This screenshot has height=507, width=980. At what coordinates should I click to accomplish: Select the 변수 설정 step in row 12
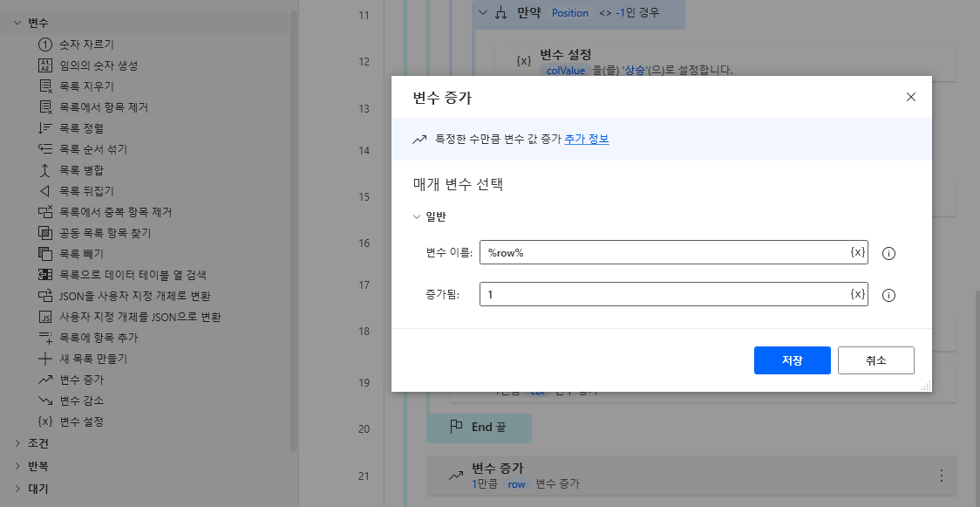point(725,62)
